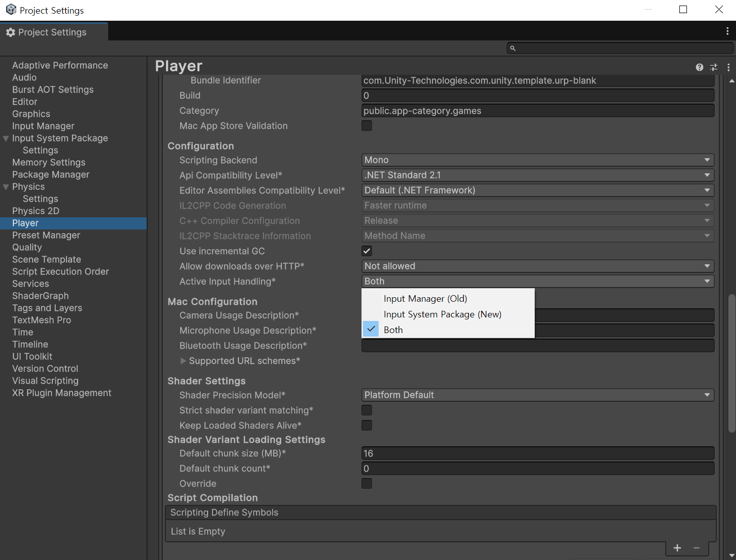Click the search magnifier icon
The image size is (736, 560).
[513, 49]
